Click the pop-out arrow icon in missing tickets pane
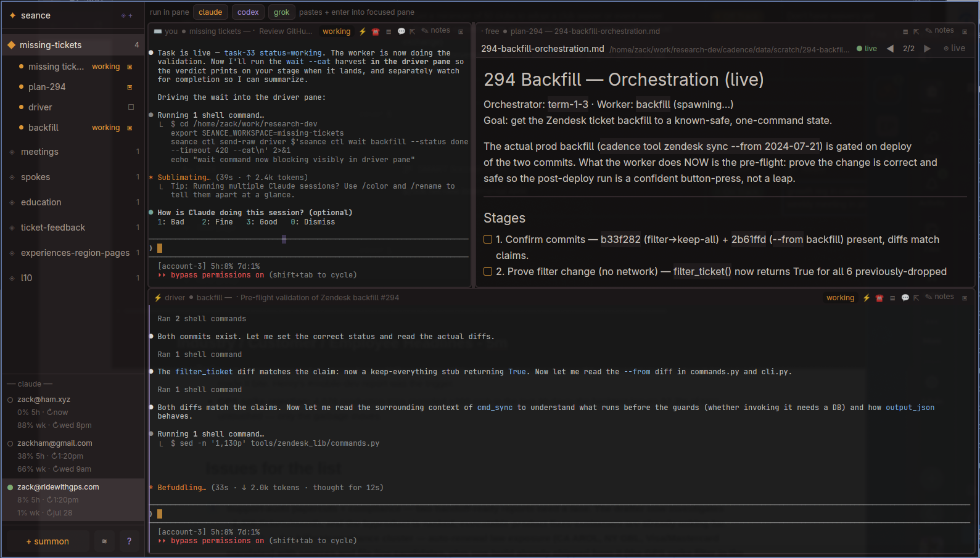 pos(413,31)
